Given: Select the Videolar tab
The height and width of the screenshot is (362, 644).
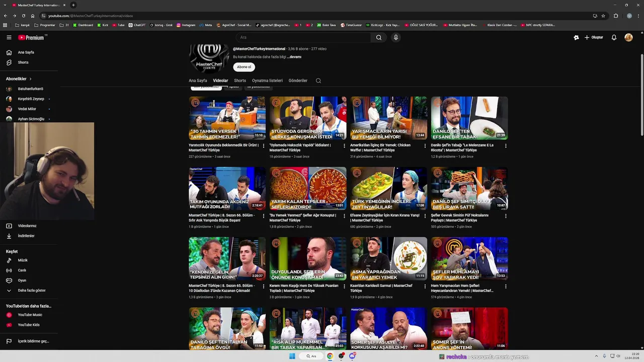Looking at the screenshot, I should (x=220, y=80).
